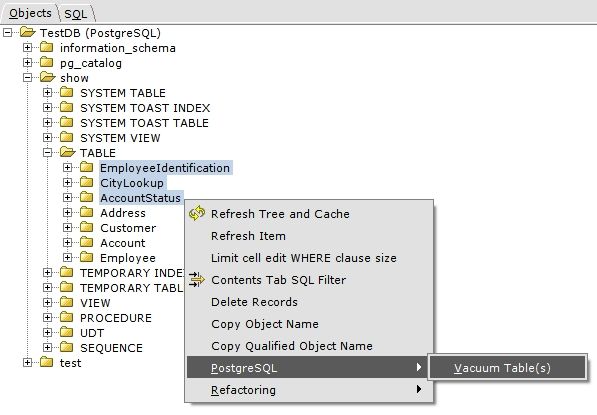This screenshot has width=597, height=415.
Task: Collapse the TABLE node
Action: [47, 153]
